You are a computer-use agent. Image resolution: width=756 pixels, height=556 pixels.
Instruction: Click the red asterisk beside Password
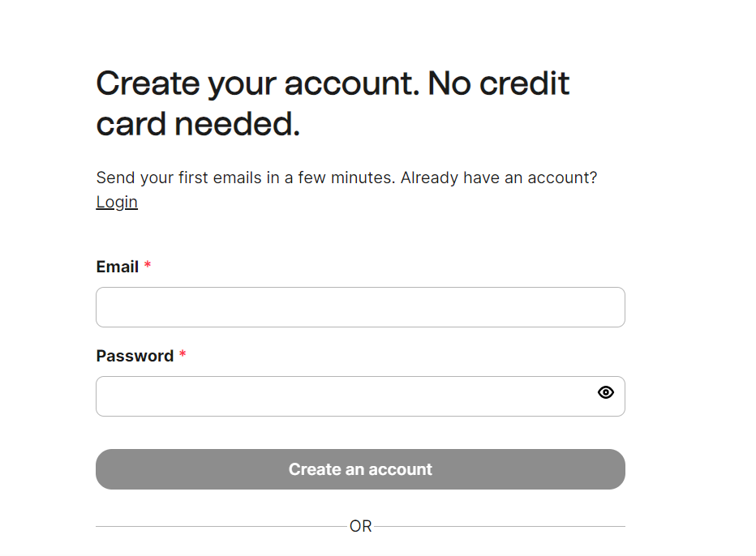(183, 354)
